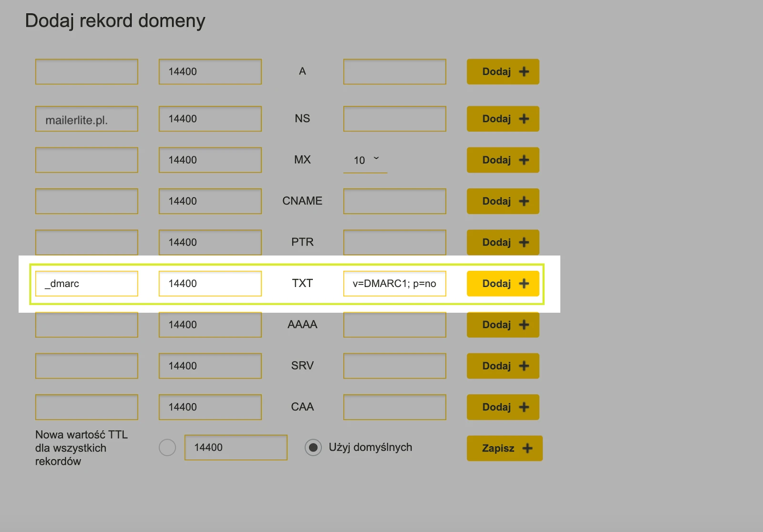Click the global TTL value input field
763x532 pixels.
[236, 448]
